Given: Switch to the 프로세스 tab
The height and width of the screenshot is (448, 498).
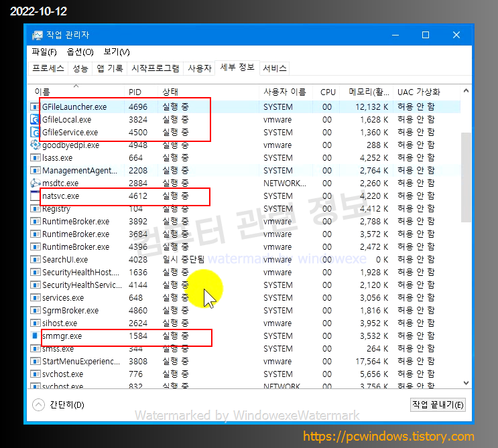Looking at the screenshot, I should coord(48,68).
